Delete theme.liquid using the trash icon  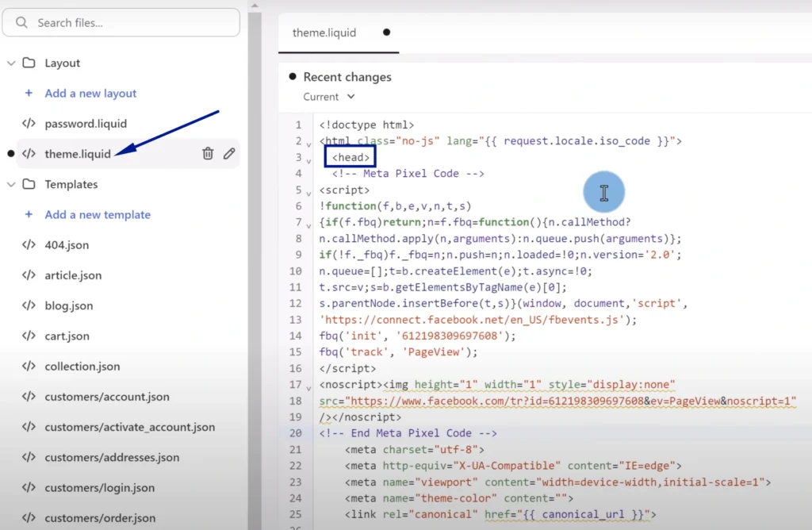pyautogui.click(x=208, y=154)
